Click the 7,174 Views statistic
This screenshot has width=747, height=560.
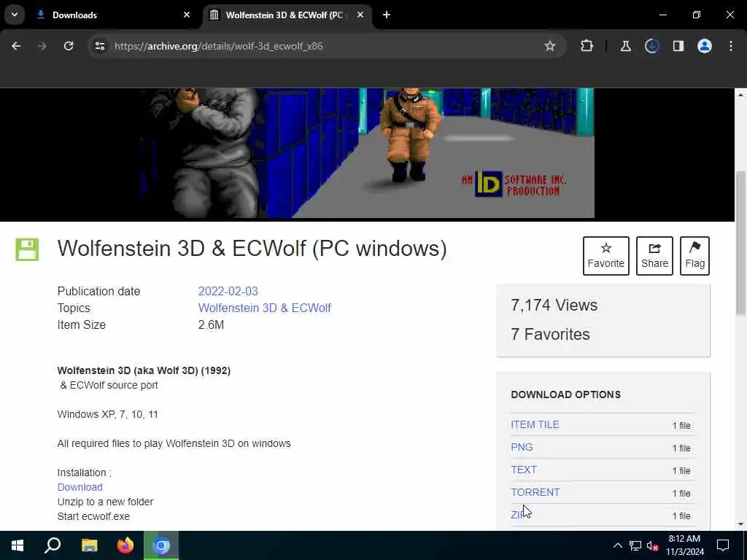point(554,306)
